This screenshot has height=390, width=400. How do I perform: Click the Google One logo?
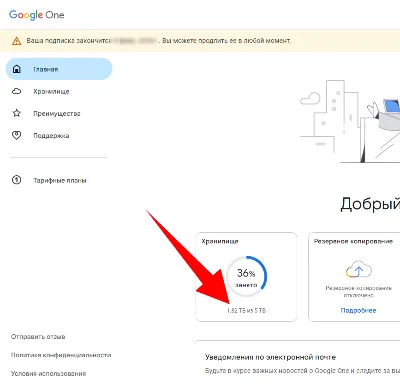point(37,15)
